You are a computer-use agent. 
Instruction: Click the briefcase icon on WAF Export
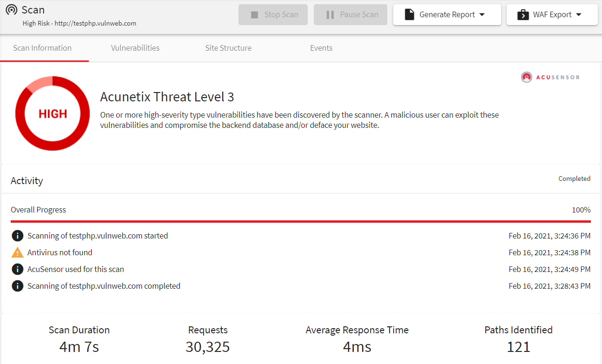pos(523,15)
